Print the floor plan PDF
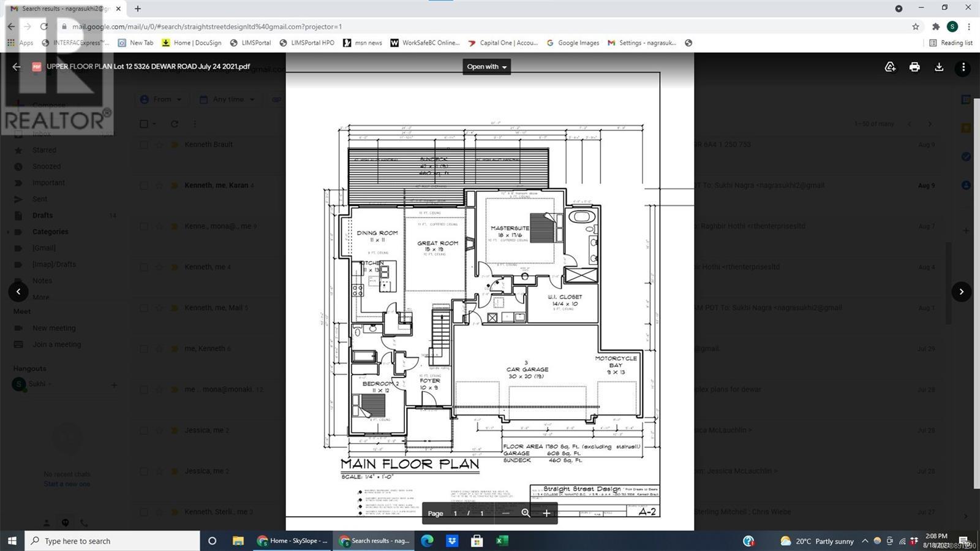 [x=914, y=67]
